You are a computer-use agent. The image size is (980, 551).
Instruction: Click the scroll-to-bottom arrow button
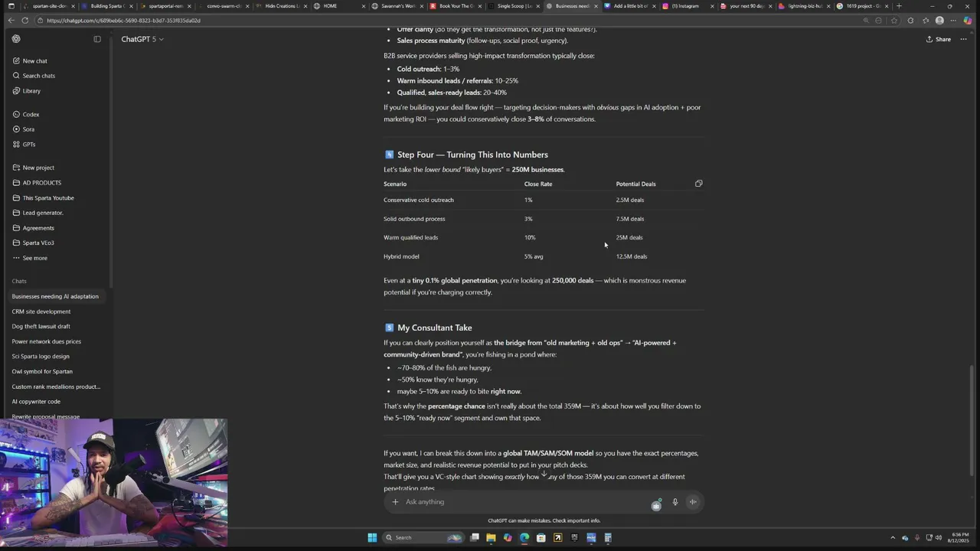click(x=544, y=474)
